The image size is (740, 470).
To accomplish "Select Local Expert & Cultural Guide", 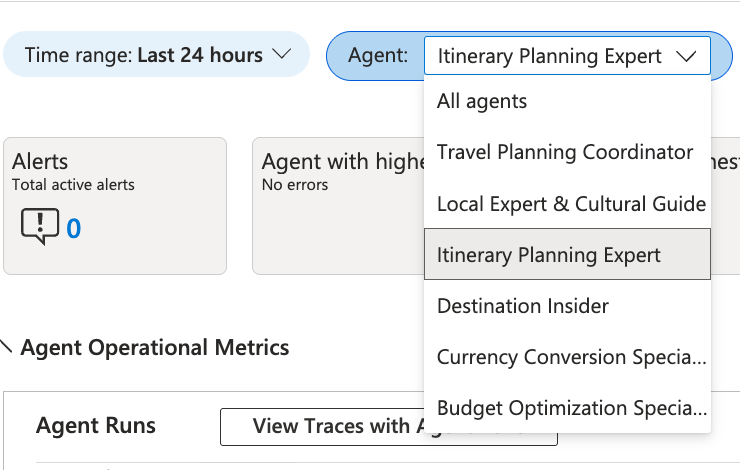I will (571, 203).
